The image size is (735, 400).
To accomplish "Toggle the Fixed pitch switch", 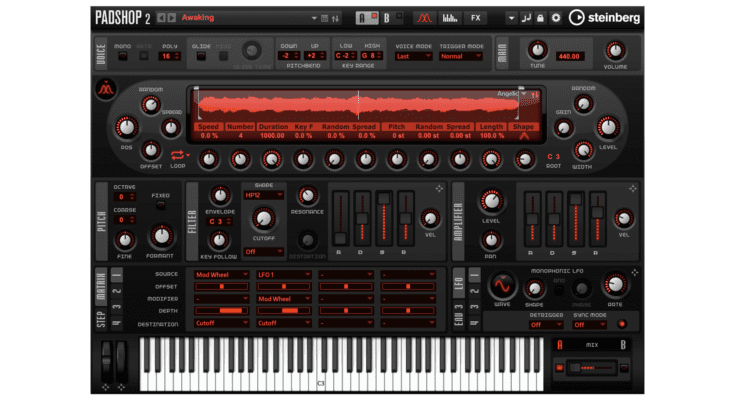I will point(160,208).
